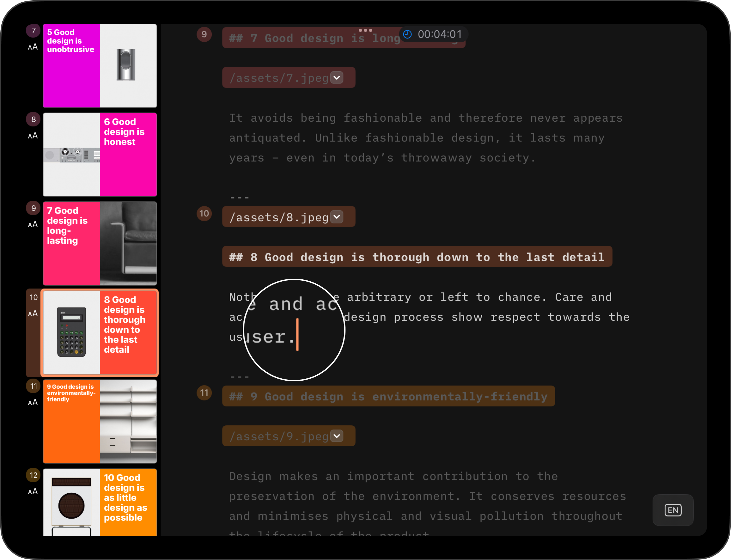Click the /assets/7.jpeg image path
This screenshot has height=560, width=731.
coord(279,78)
